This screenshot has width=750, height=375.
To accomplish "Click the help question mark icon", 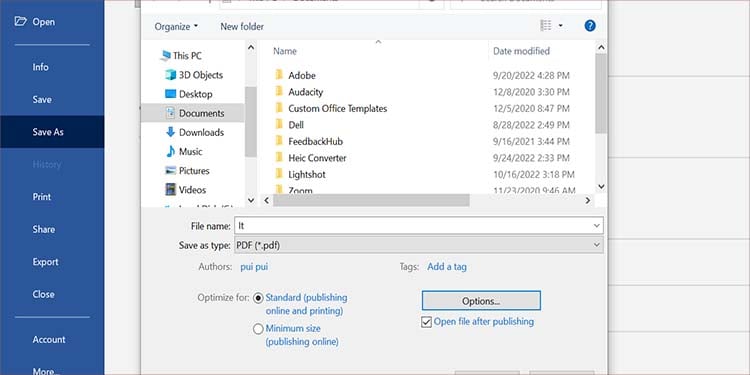I will click(590, 26).
